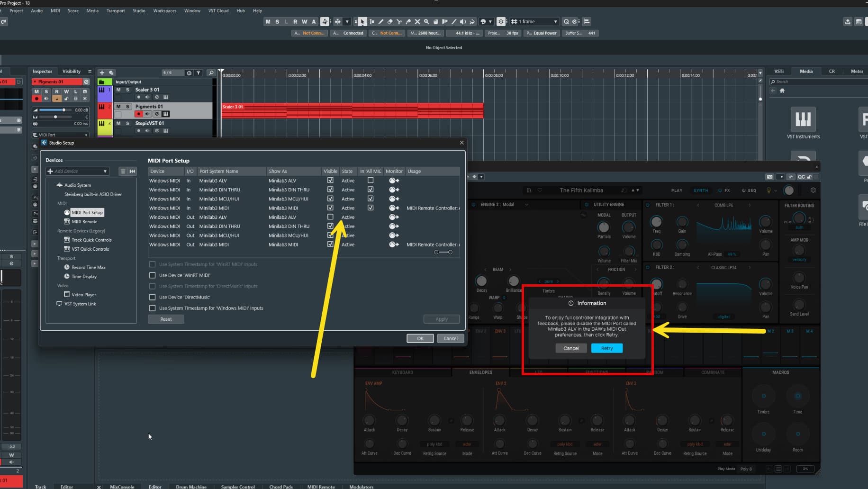The height and width of the screenshot is (489, 868).
Task: Click the Media search field
Action: click(819, 82)
